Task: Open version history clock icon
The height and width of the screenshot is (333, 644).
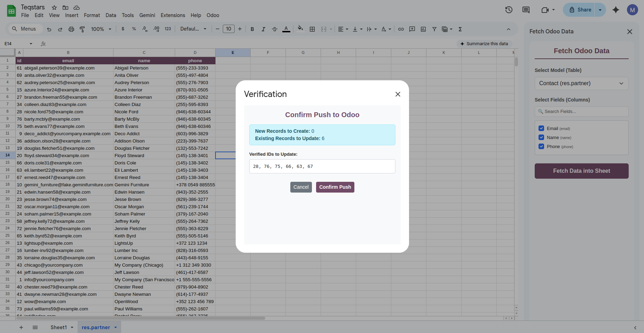Action: (509, 10)
